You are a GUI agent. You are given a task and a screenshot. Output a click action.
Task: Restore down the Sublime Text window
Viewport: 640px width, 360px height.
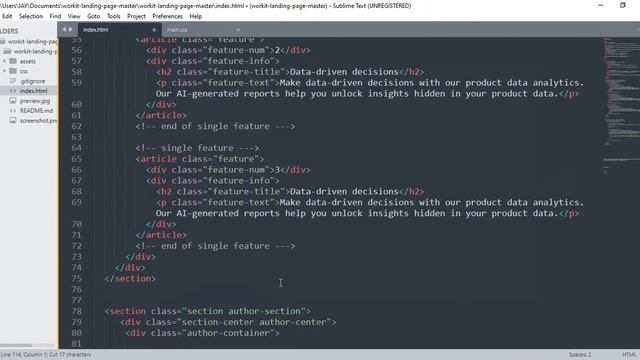(x=622, y=5)
